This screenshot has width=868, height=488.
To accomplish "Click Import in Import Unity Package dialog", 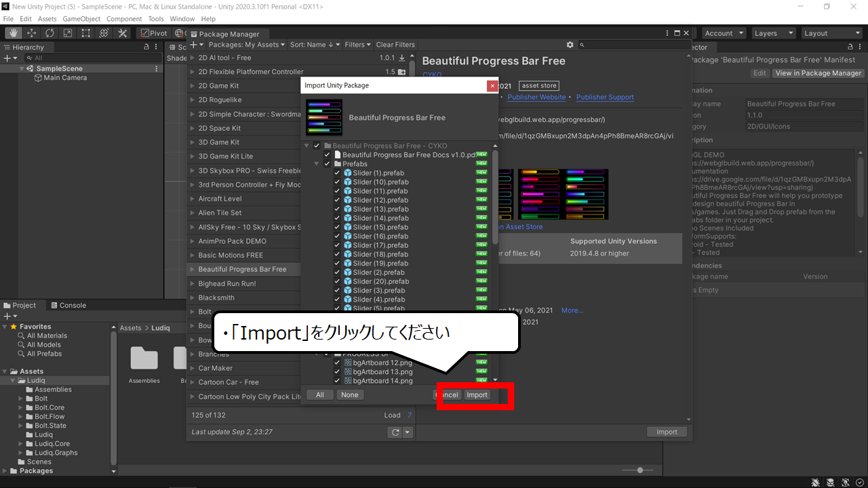I will coord(477,395).
